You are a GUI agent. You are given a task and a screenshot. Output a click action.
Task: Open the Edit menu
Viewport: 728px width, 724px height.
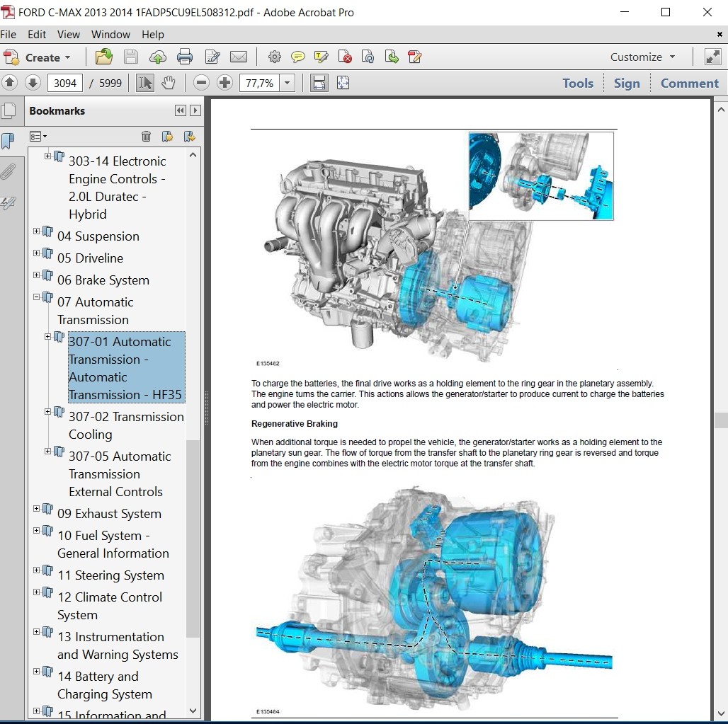point(37,35)
